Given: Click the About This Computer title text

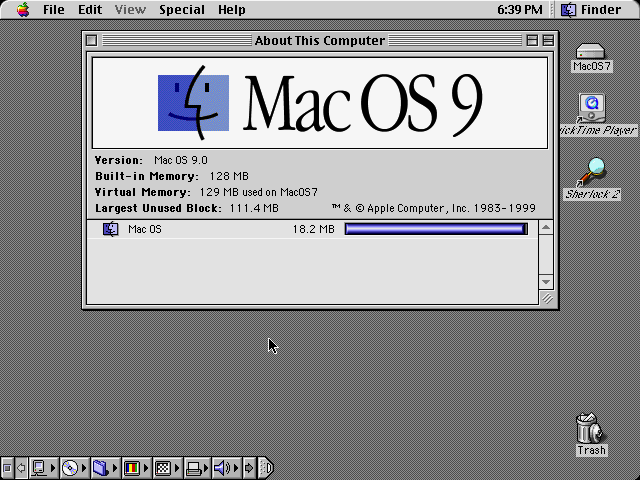Looking at the screenshot, I should pyautogui.click(x=320, y=40).
